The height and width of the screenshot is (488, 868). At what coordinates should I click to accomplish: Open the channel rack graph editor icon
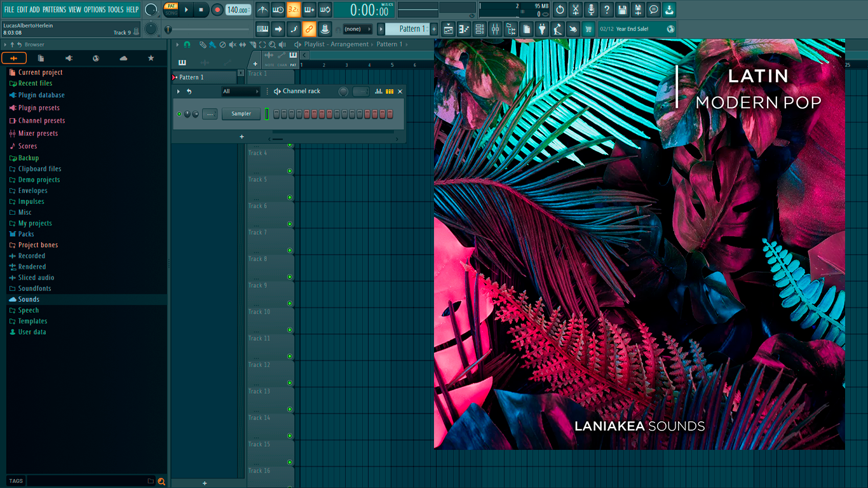tap(379, 91)
